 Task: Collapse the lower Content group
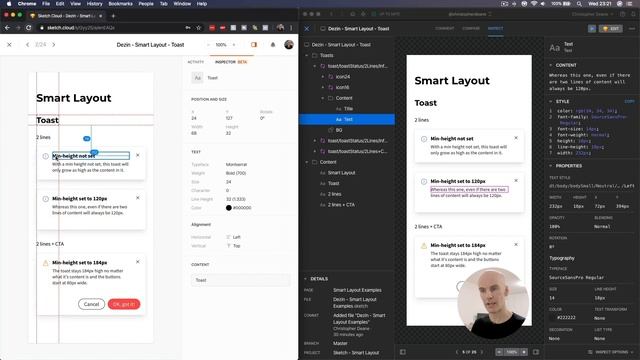tap(307, 162)
